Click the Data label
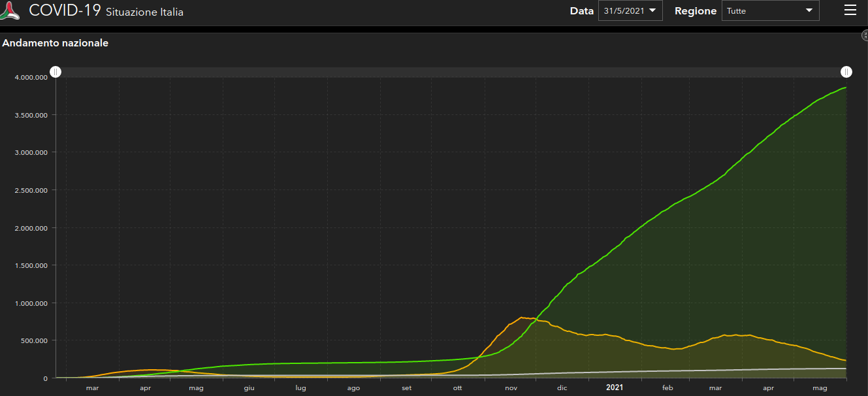The image size is (868, 396). click(581, 11)
